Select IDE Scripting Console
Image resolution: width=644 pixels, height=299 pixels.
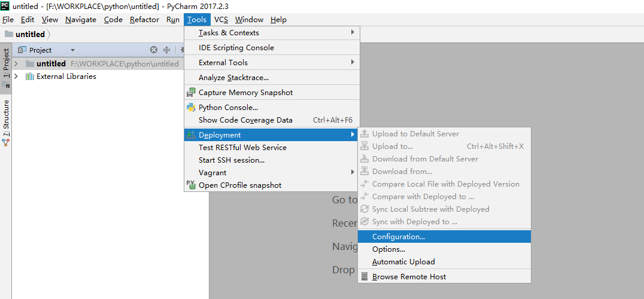(272, 48)
